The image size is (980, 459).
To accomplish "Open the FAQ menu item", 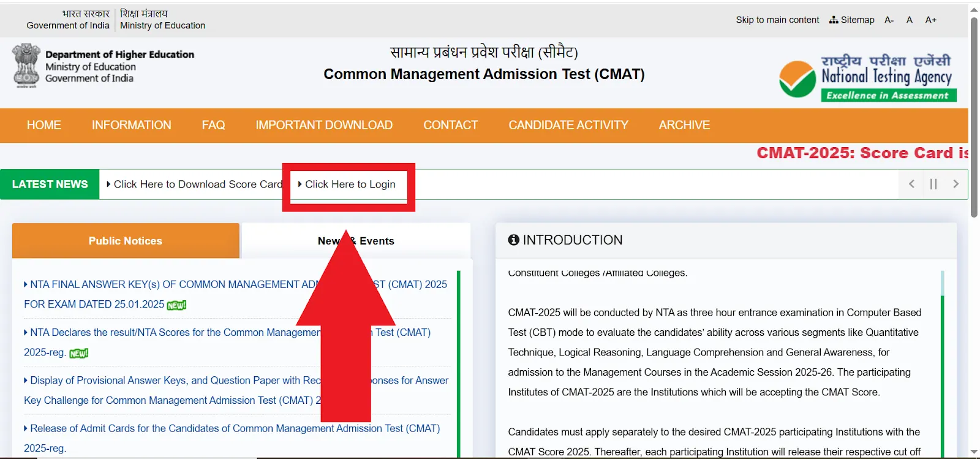I will pos(213,125).
